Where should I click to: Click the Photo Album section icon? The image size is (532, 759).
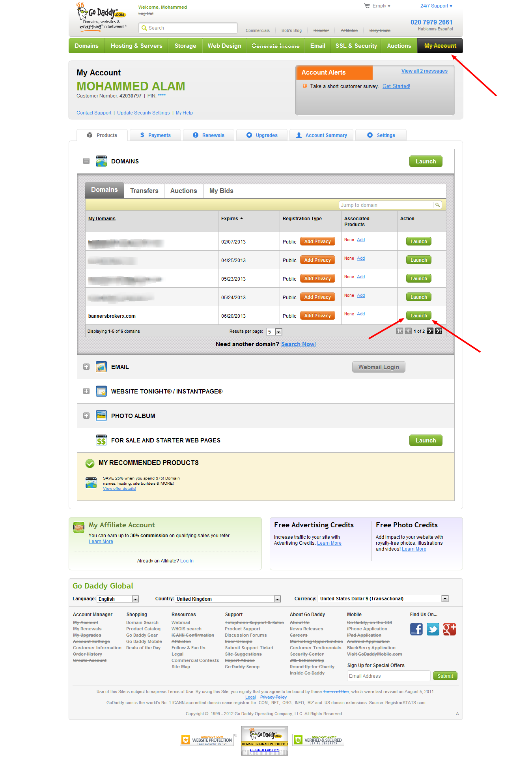tap(101, 416)
